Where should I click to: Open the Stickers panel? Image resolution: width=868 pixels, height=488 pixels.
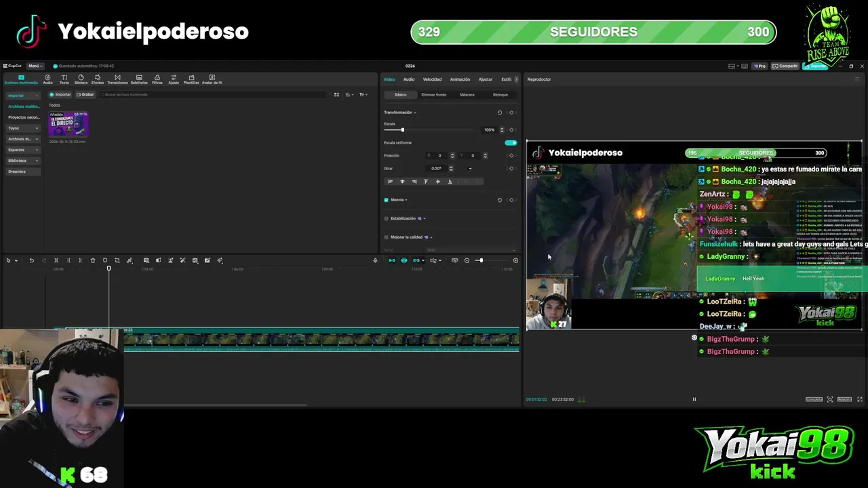point(81,79)
